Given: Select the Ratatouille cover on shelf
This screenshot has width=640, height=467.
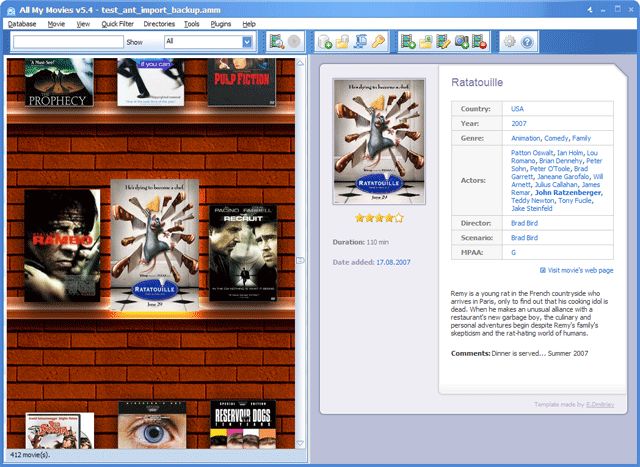Looking at the screenshot, I should [x=155, y=245].
